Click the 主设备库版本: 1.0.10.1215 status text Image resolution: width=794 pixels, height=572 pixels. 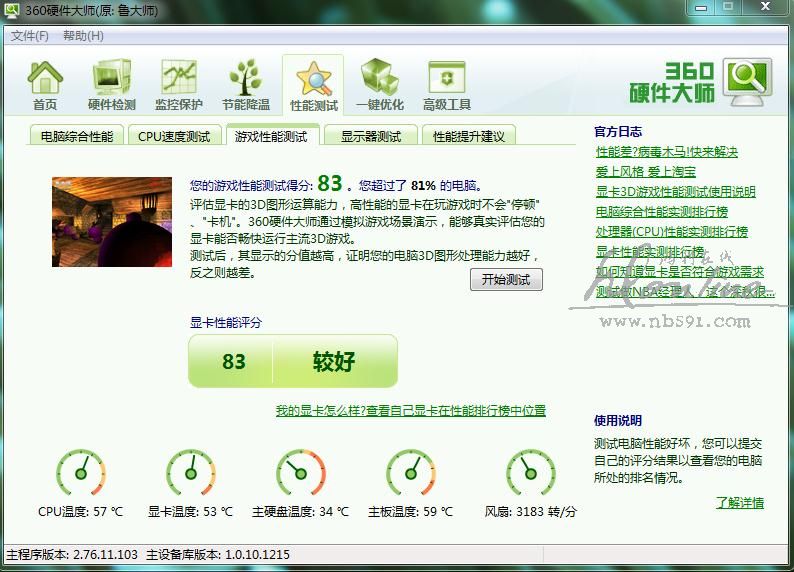[218, 554]
